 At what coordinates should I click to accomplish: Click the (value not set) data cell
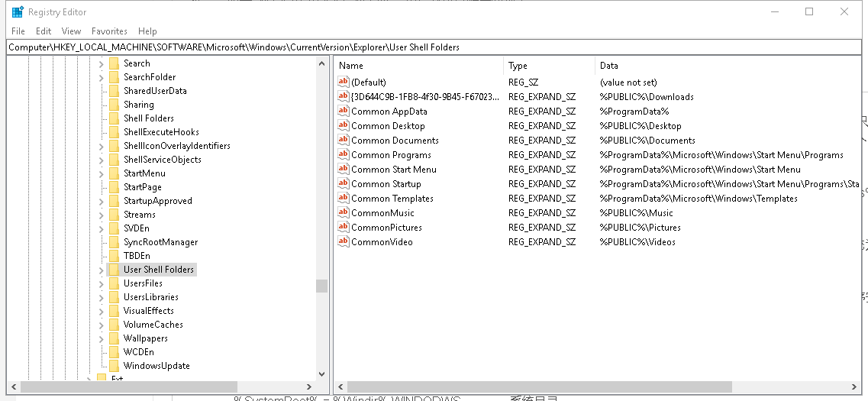(x=628, y=82)
